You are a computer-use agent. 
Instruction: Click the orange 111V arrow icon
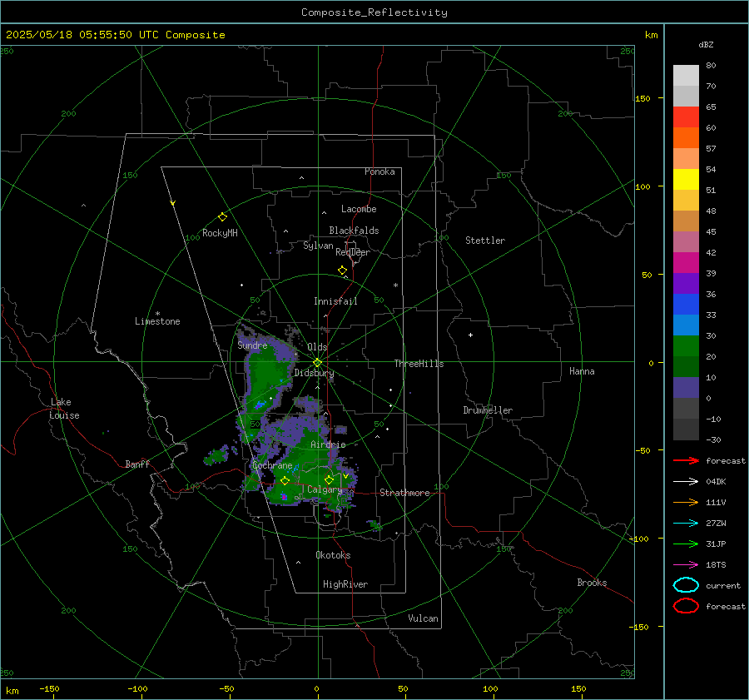tap(686, 502)
